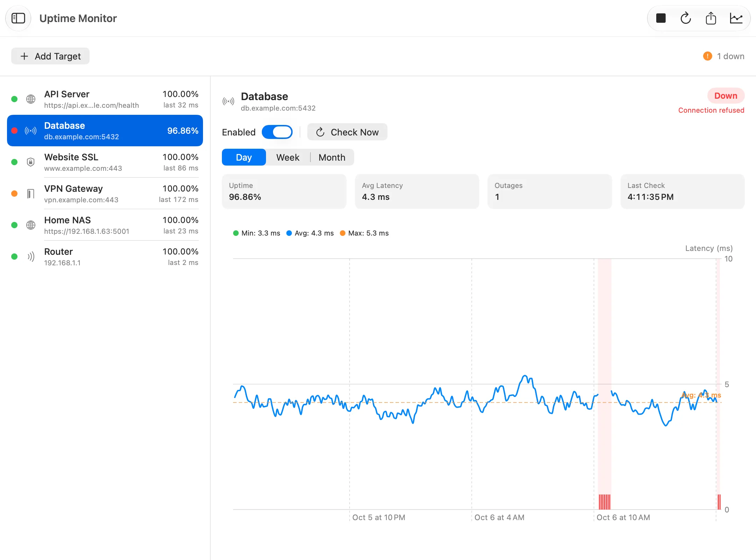Click the green status dot for Website SSL

(14, 162)
